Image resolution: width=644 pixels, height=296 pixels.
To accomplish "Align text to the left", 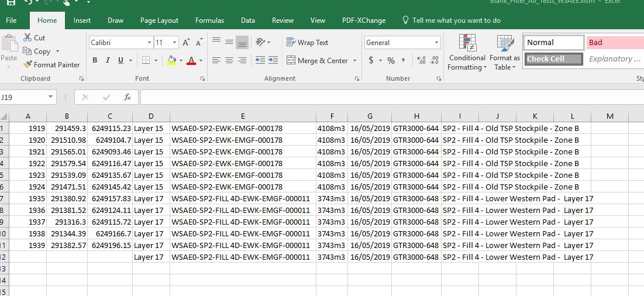I will 216,60.
